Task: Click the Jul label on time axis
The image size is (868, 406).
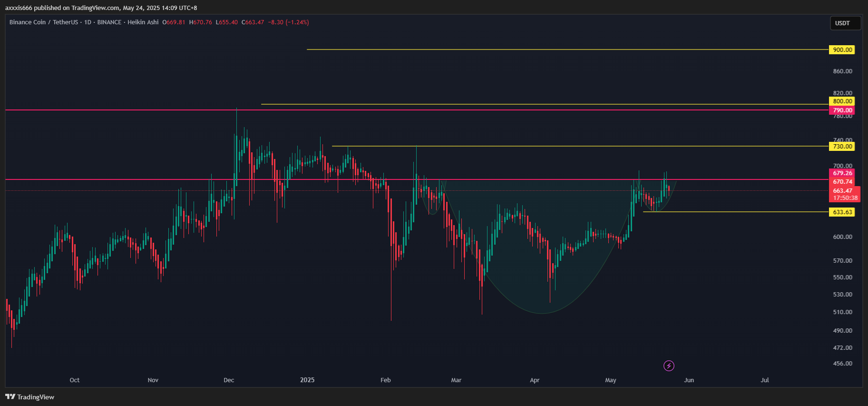Action: [765, 380]
